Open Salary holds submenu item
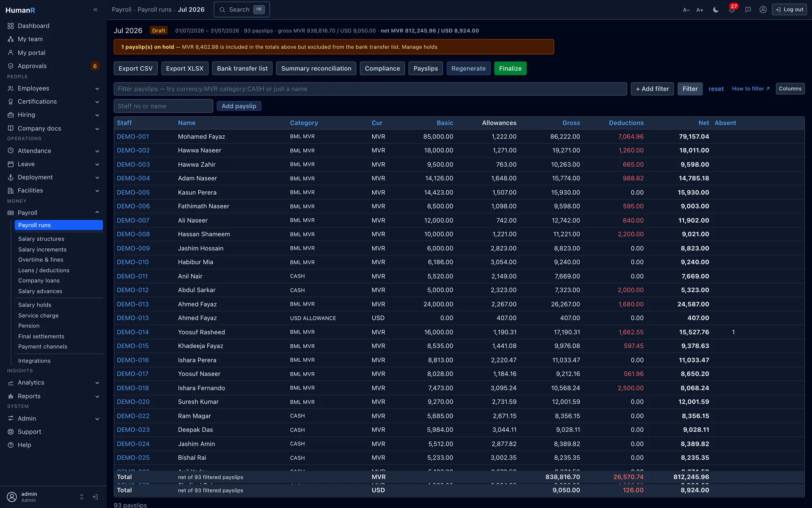 35,305
